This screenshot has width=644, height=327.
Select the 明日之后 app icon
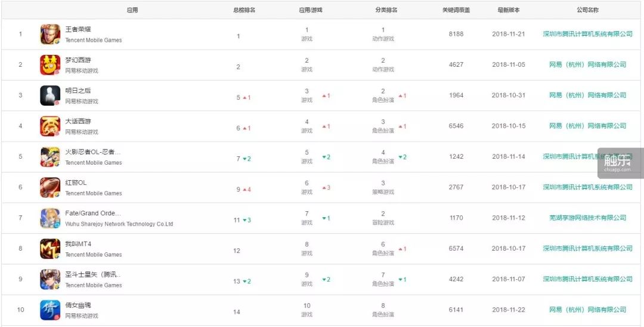pos(50,95)
